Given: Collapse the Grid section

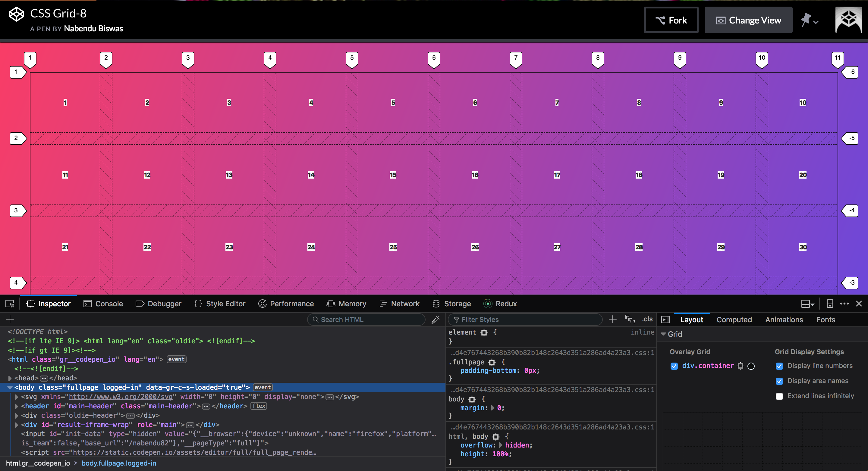Looking at the screenshot, I should click(663, 334).
